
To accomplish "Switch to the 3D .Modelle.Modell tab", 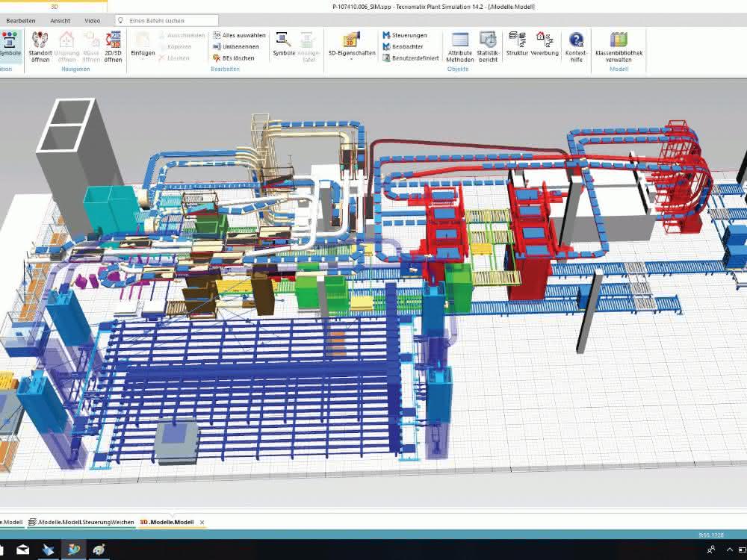I will coord(167,522).
